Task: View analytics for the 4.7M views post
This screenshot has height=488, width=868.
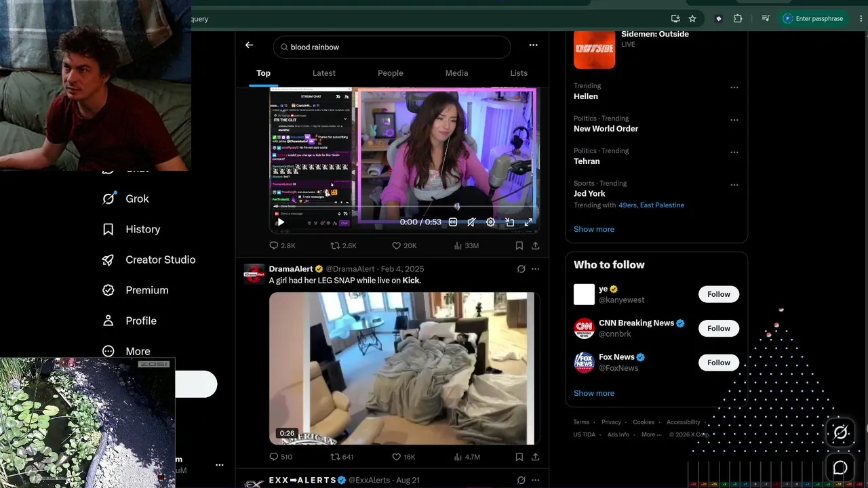Action: click(467, 457)
